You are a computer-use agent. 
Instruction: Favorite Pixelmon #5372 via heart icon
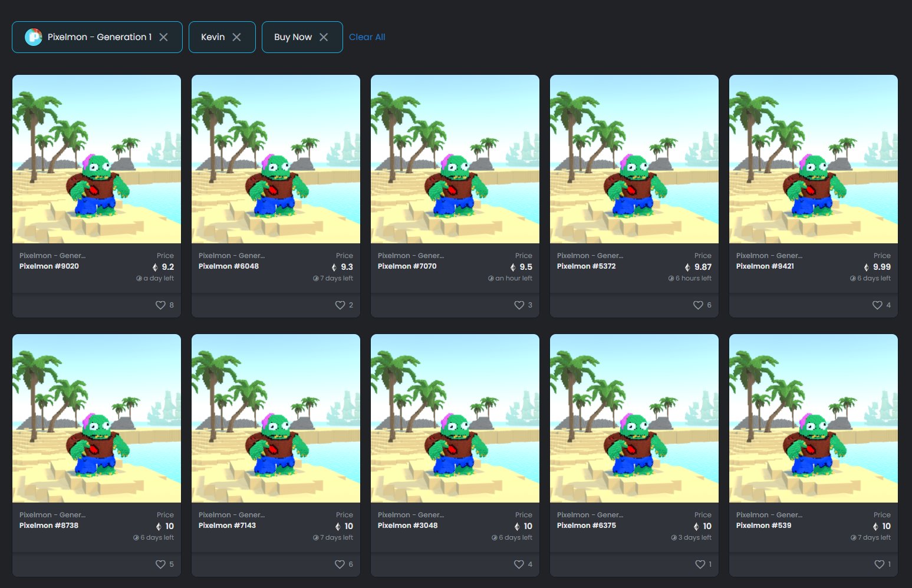[x=698, y=305]
